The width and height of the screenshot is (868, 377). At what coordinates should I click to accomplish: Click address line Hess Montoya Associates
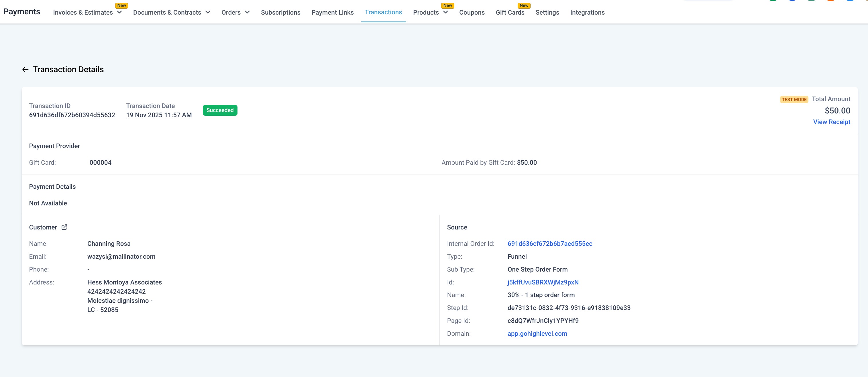124,282
